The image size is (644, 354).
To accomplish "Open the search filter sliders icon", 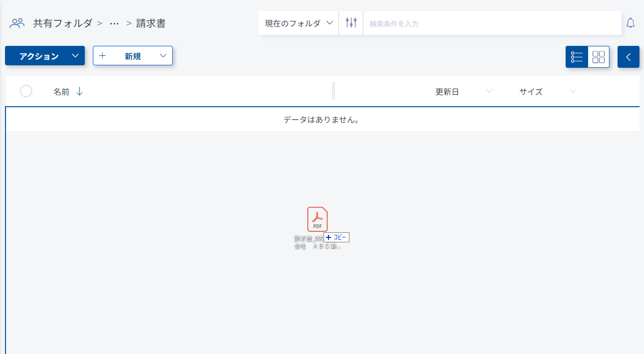I will tap(351, 23).
